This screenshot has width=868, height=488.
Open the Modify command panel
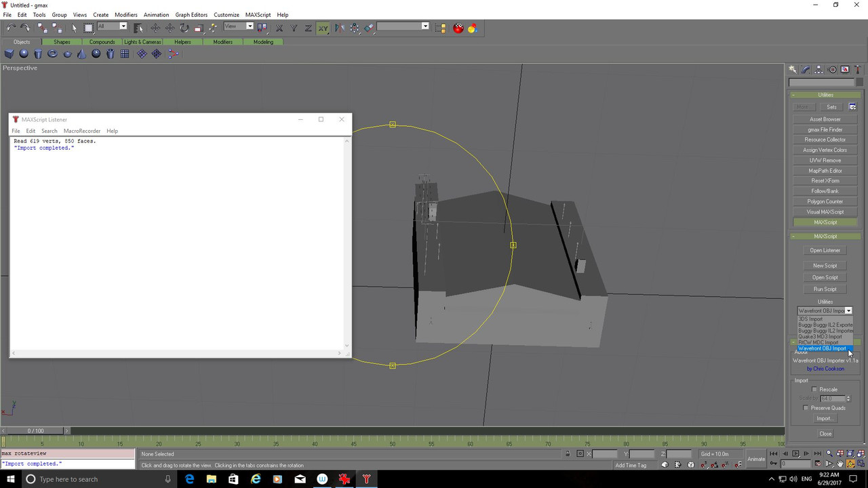[806, 69]
